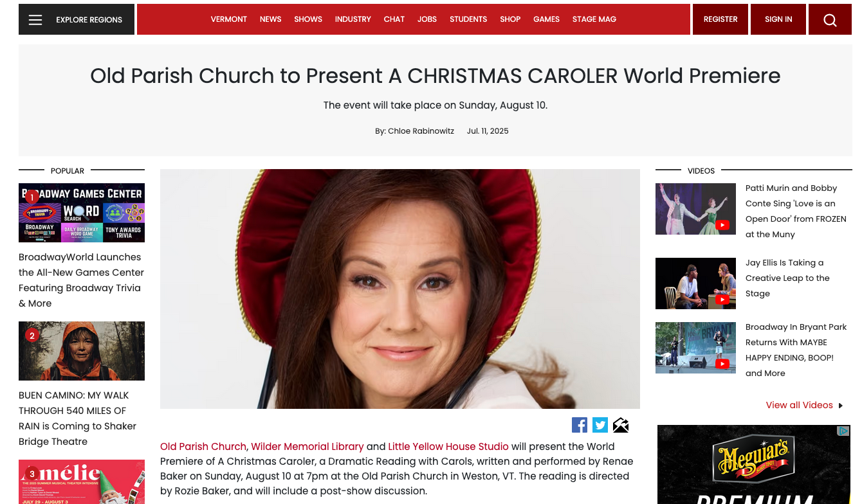This screenshot has height=504, width=853.
Task: Click the Register button
Action: (x=720, y=19)
